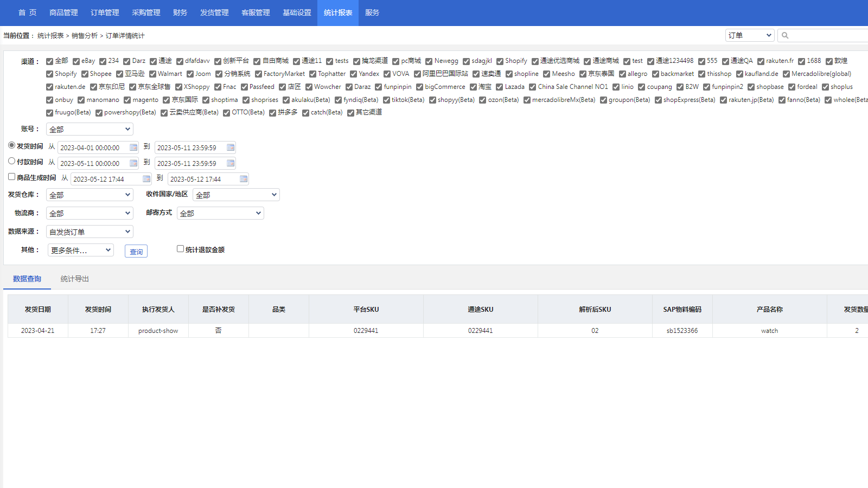The height and width of the screenshot is (488, 868).
Task: Toggle the 其它渠道 checkbox
Action: point(350,113)
